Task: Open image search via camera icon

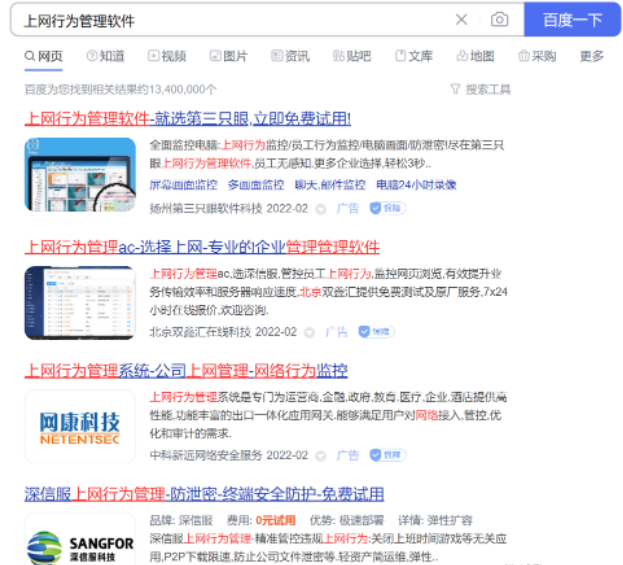Action: [x=499, y=20]
